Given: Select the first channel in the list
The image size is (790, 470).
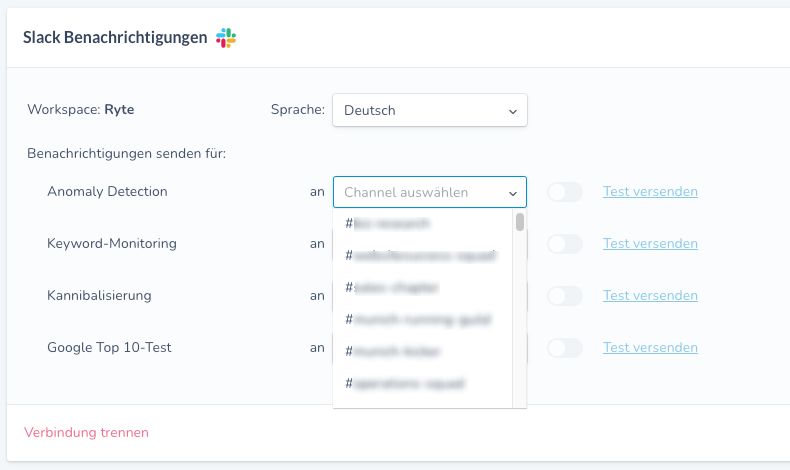Looking at the screenshot, I should [x=421, y=223].
